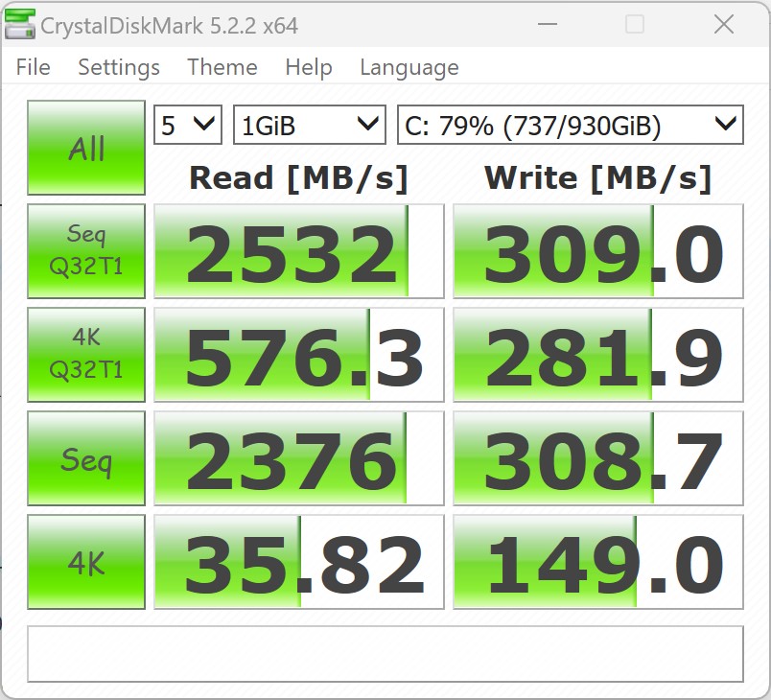
Task: Expand the test count dropdown showing 5
Action: coord(188,125)
